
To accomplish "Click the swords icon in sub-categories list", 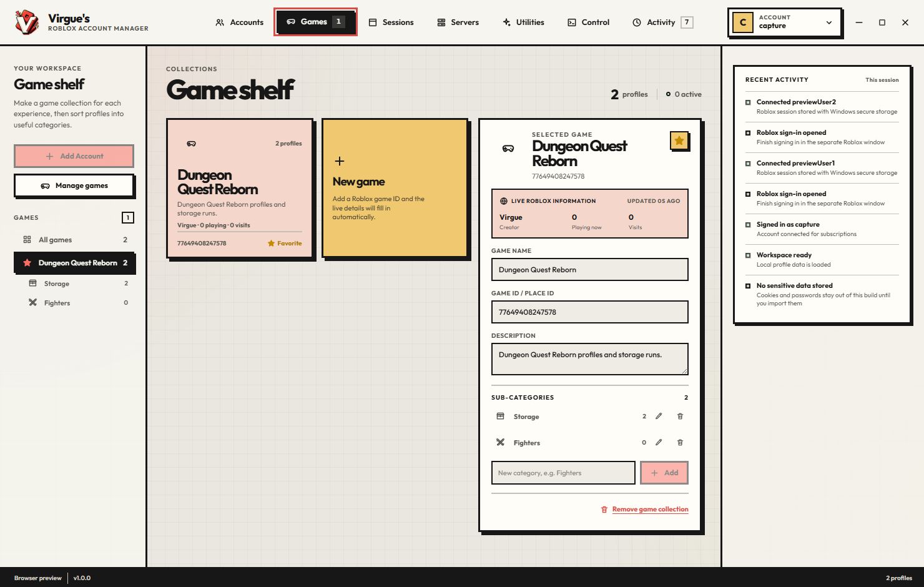I will (500, 442).
